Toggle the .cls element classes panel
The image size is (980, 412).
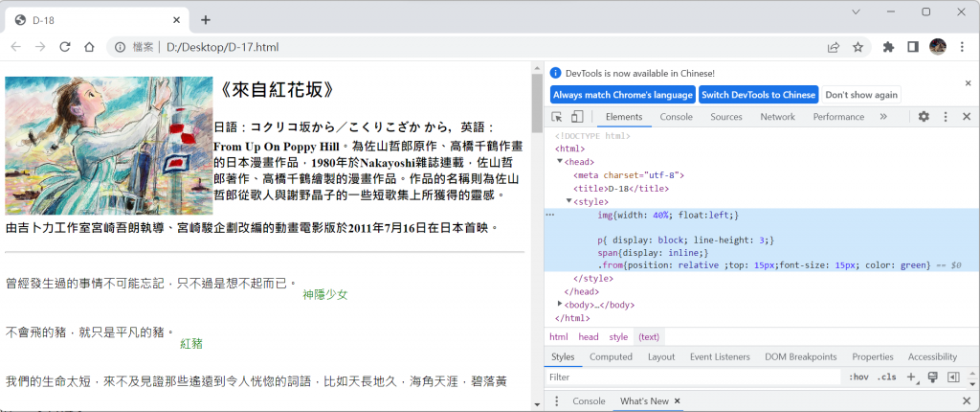pos(886,377)
